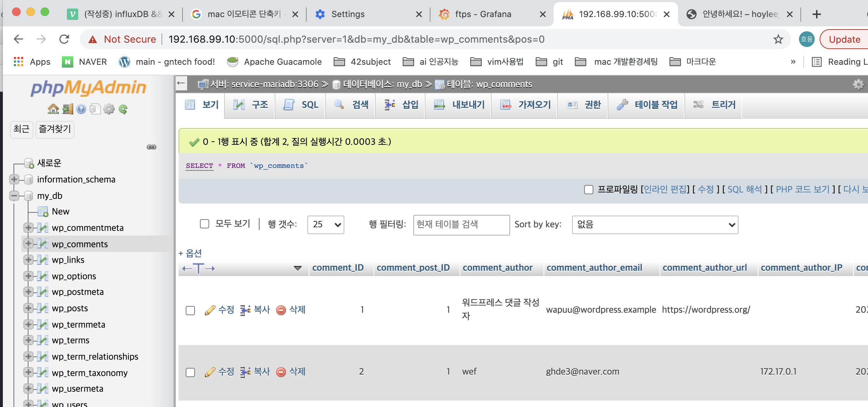Open the 트리거 tab

[x=714, y=105]
